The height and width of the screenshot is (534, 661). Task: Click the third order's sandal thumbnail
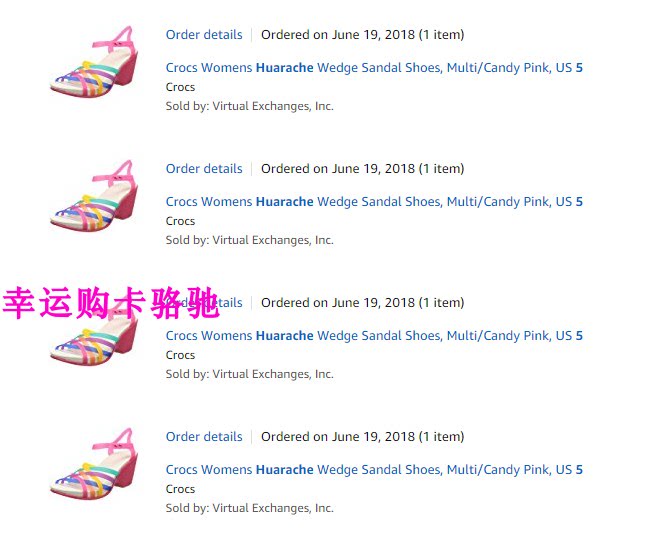94,340
